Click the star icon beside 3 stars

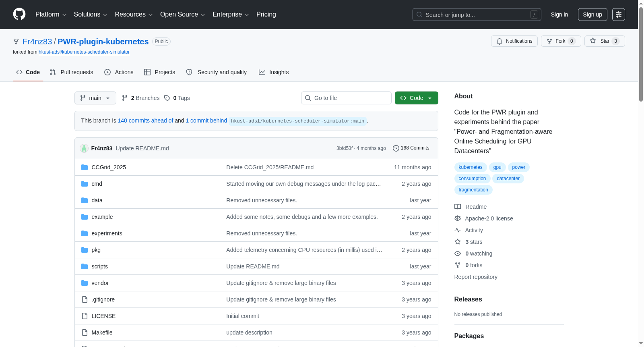tap(458, 242)
